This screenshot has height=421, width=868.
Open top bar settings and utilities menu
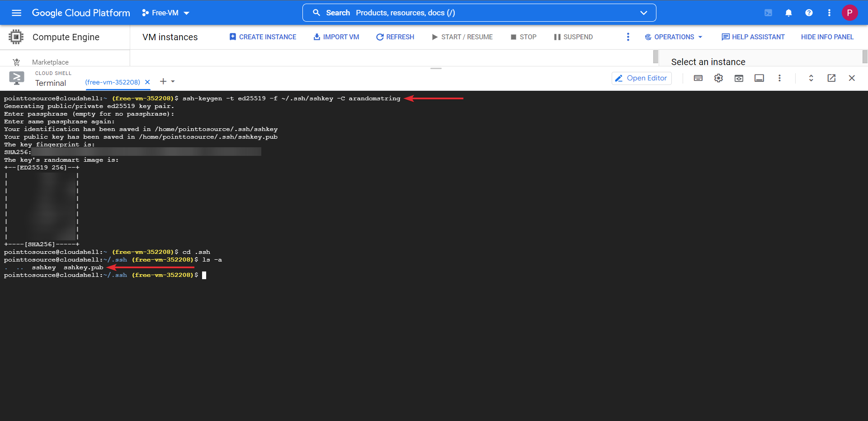(x=829, y=13)
